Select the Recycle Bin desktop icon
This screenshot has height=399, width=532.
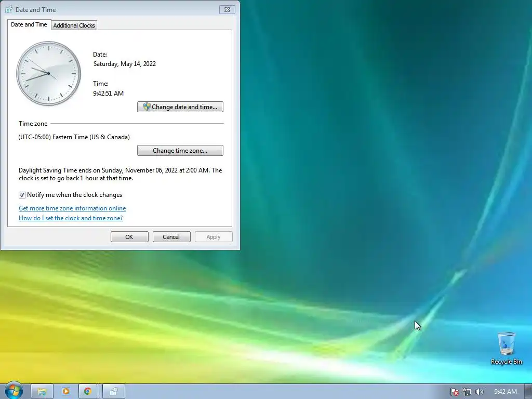click(x=506, y=349)
